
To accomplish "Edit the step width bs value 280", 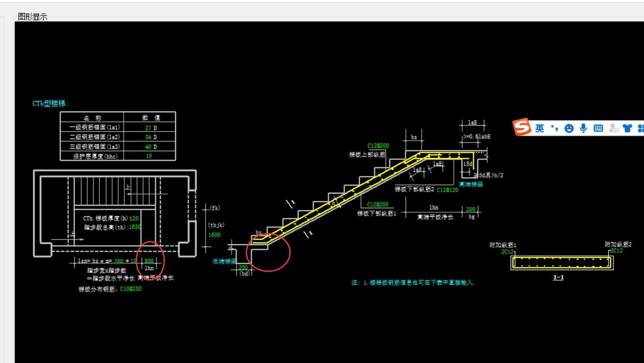I will tap(119, 262).
